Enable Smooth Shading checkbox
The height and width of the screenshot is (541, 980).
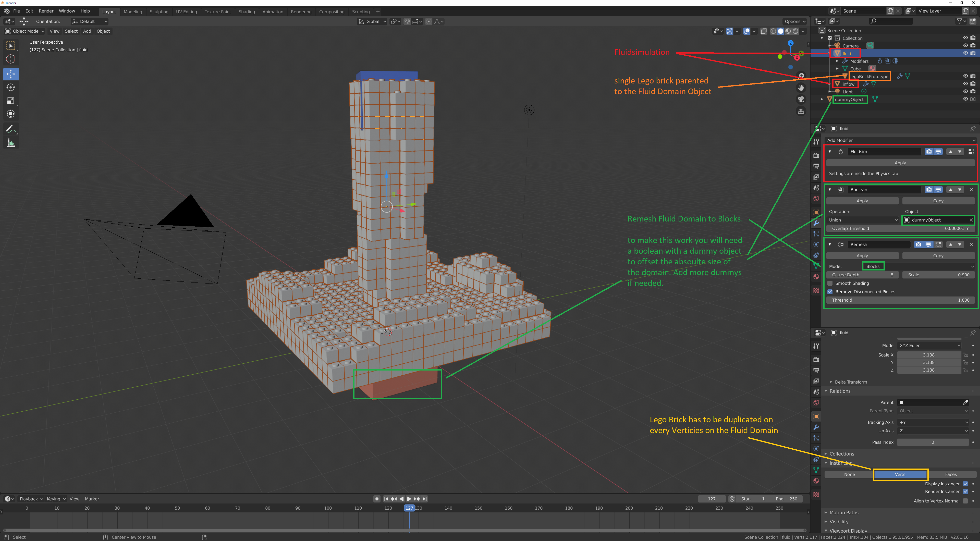click(830, 283)
